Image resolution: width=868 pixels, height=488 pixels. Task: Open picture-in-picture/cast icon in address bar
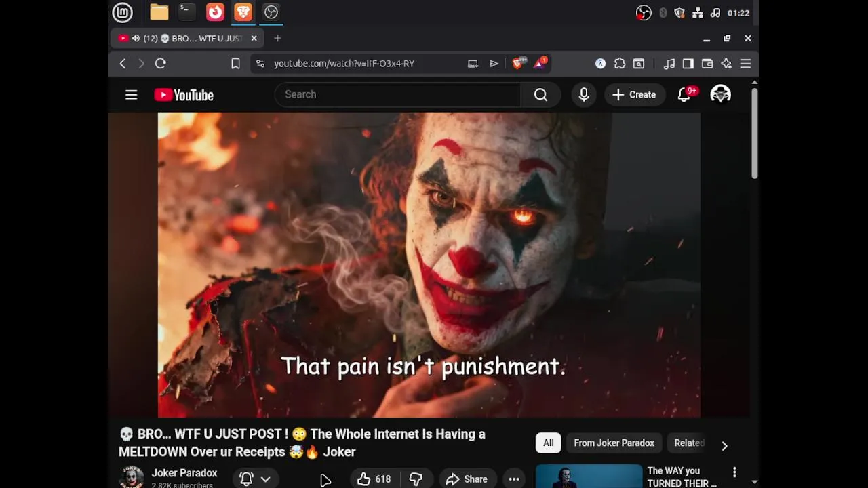[473, 64]
